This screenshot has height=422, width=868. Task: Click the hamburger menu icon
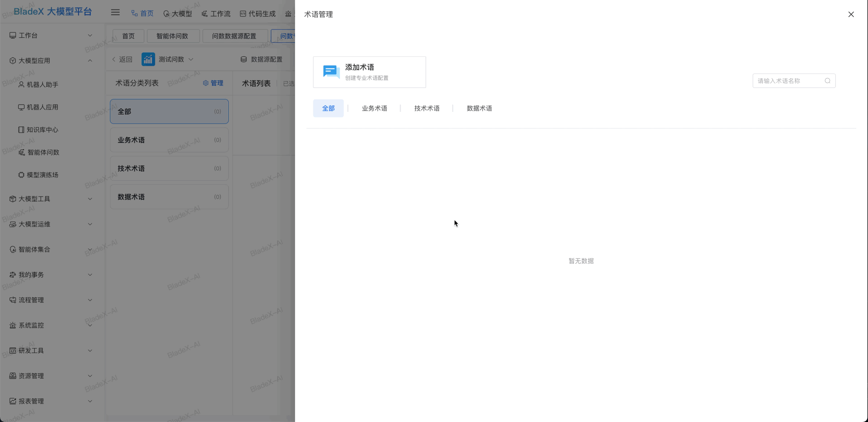click(x=115, y=12)
